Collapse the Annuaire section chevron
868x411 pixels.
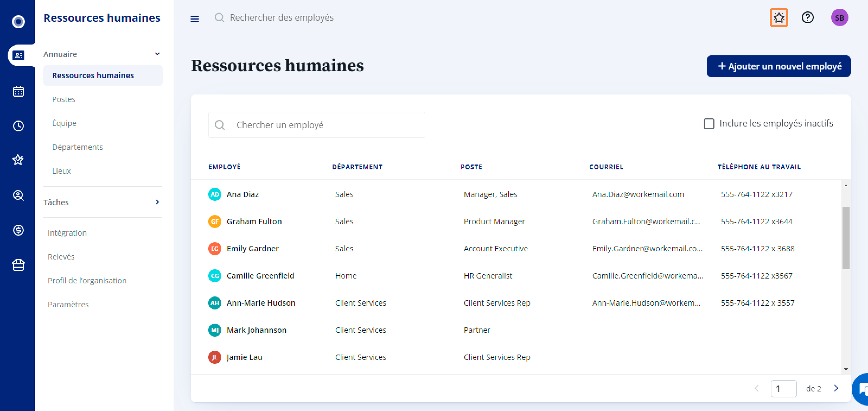point(157,54)
